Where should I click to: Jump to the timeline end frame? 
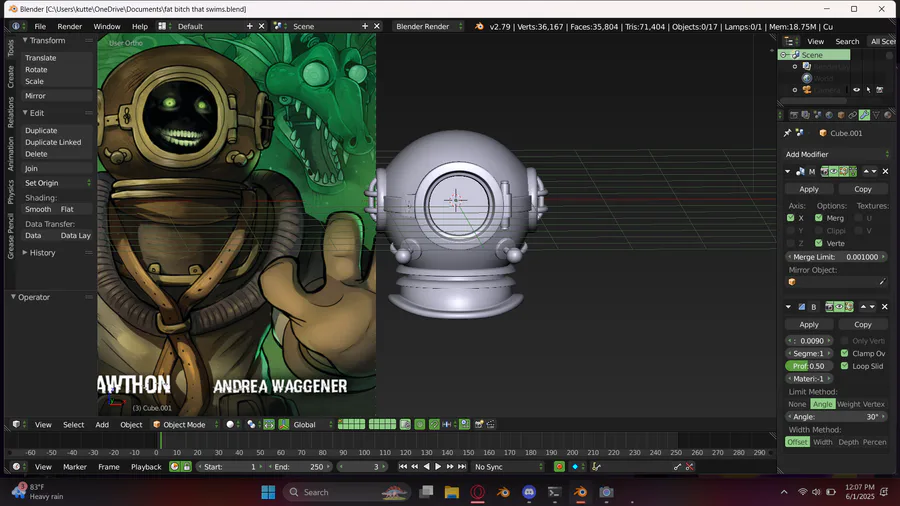pyautogui.click(x=462, y=466)
